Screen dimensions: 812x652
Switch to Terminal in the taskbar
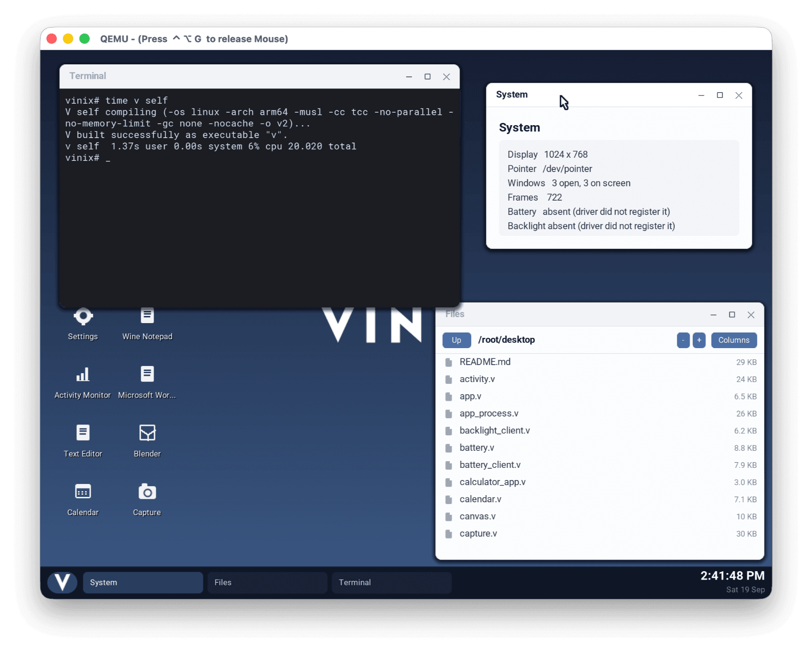pos(391,582)
